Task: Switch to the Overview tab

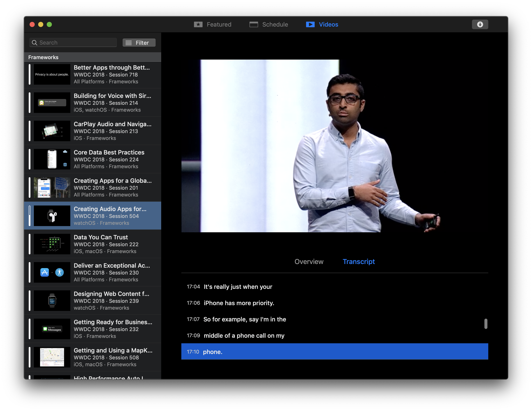Action: tap(309, 261)
